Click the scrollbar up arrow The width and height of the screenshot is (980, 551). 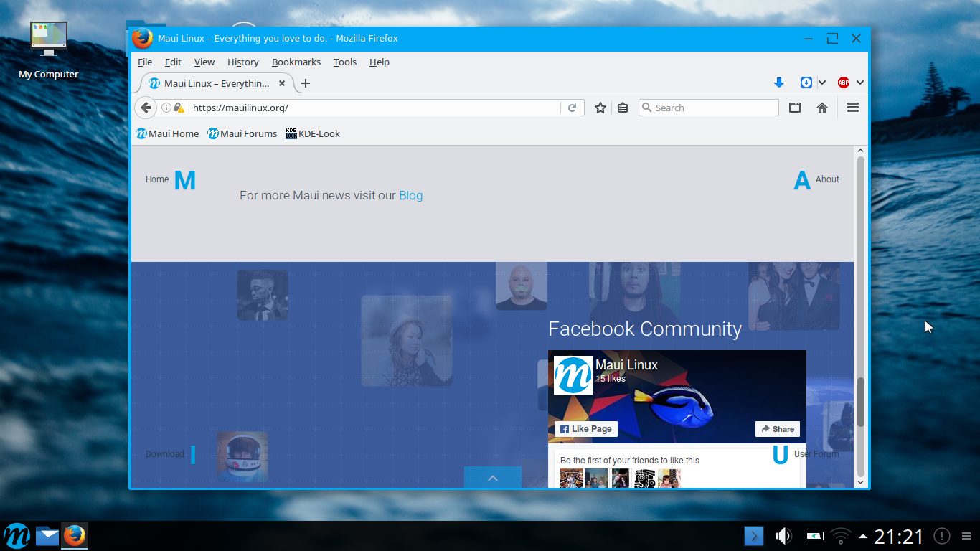861,151
